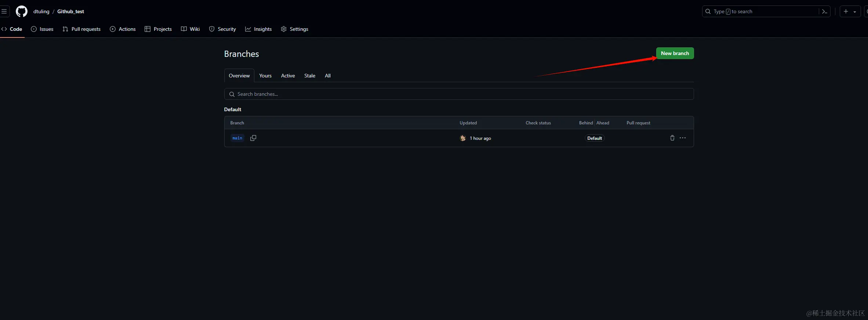The height and width of the screenshot is (320, 868).
Task: Open the user avatar on main row
Action: pyautogui.click(x=463, y=138)
